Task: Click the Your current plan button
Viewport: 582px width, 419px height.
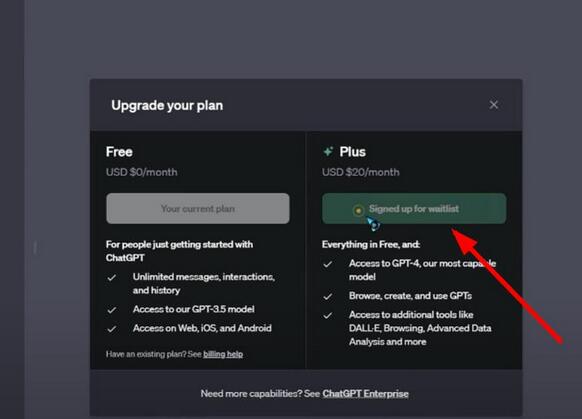Action: click(198, 209)
